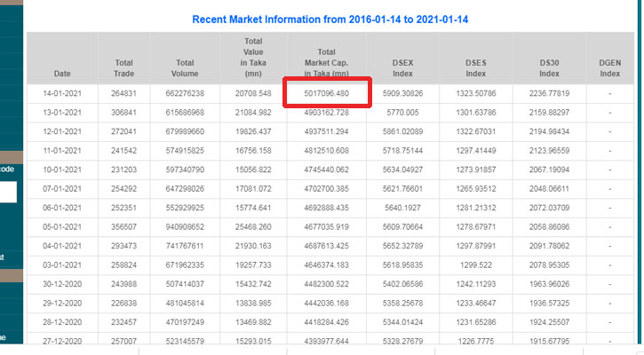Select the 13-01-2021 date cell

[x=62, y=113]
